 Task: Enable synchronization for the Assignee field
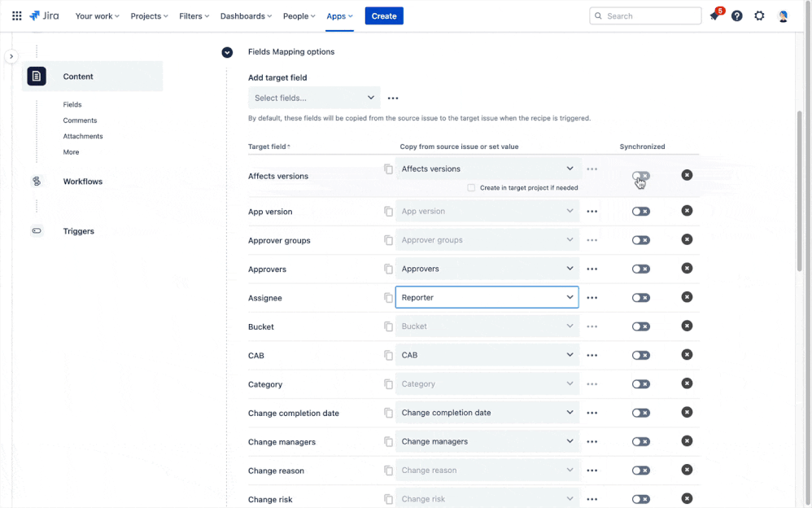point(641,297)
